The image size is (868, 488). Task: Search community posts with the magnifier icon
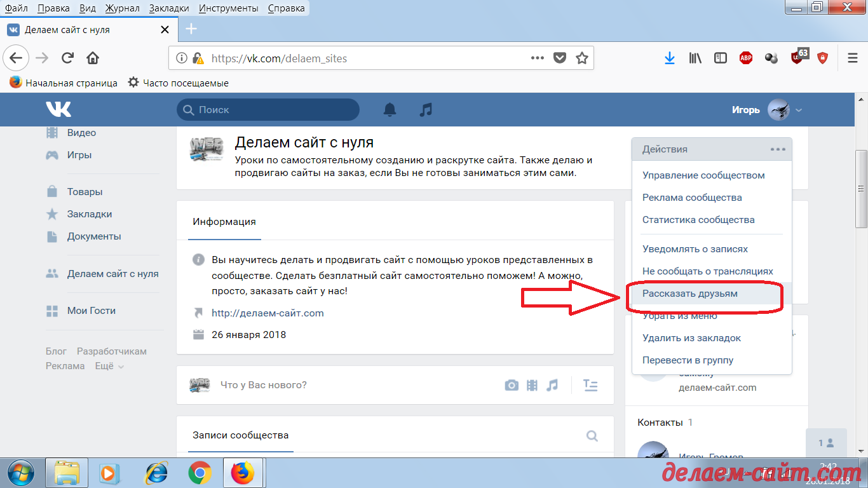(592, 436)
